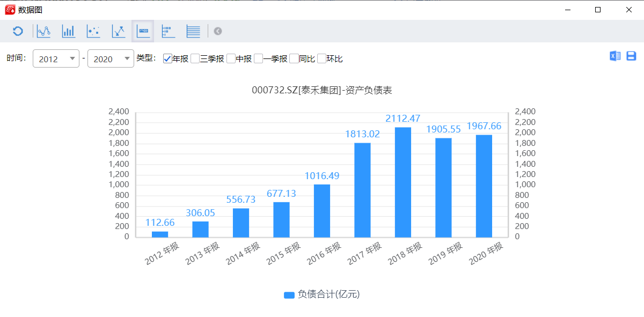Click the chart title 000732.SZ[泰禾集团]-资产负债表
Screen dimensions: 644x317
click(322, 90)
